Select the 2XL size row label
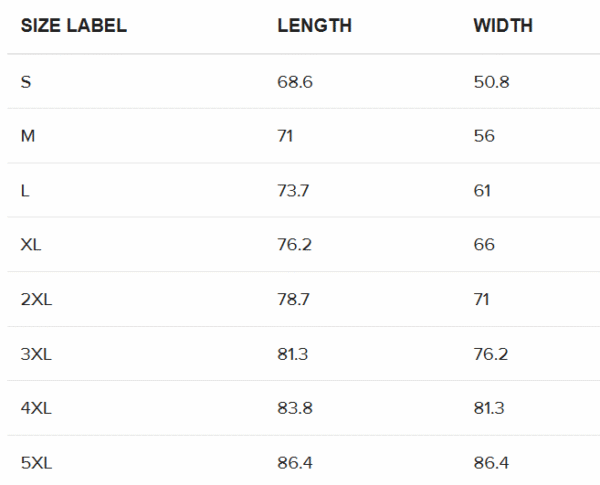 [x=36, y=299]
